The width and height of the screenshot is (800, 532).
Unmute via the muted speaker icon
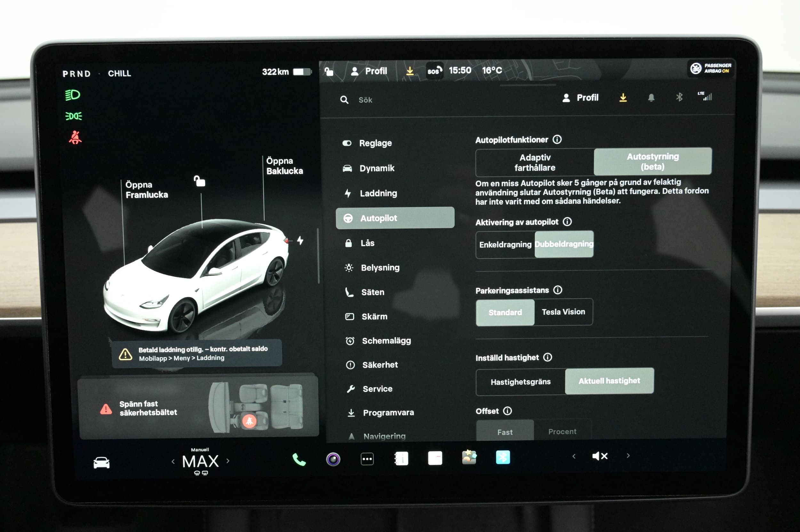click(600, 456)
